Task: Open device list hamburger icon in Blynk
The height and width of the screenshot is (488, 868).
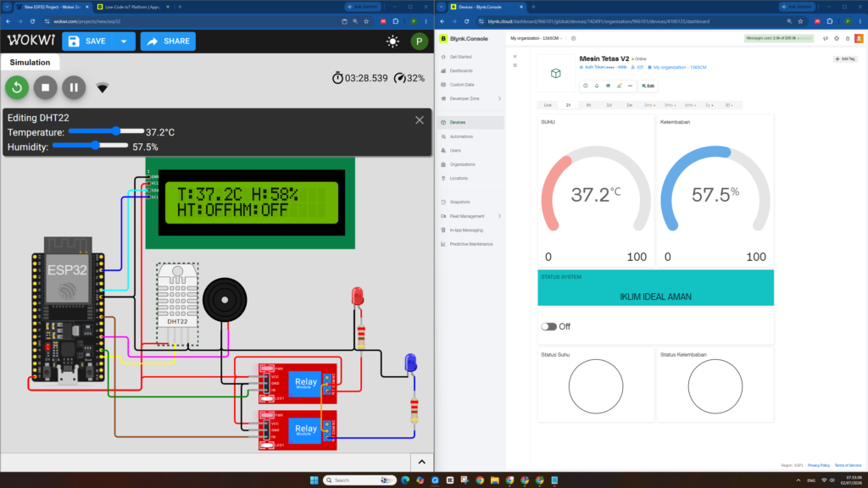Action: coord(515,65)
